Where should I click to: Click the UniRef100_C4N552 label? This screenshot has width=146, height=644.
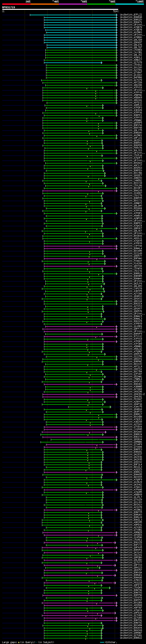coord(131,180)
